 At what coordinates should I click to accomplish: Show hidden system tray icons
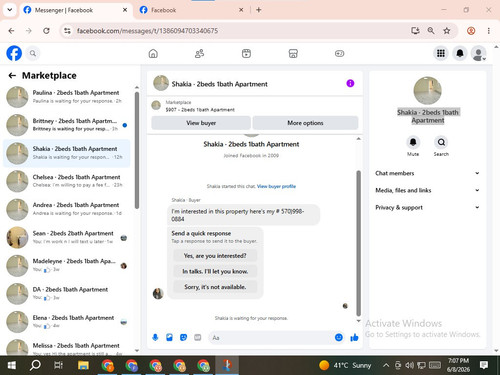(386, 365)
